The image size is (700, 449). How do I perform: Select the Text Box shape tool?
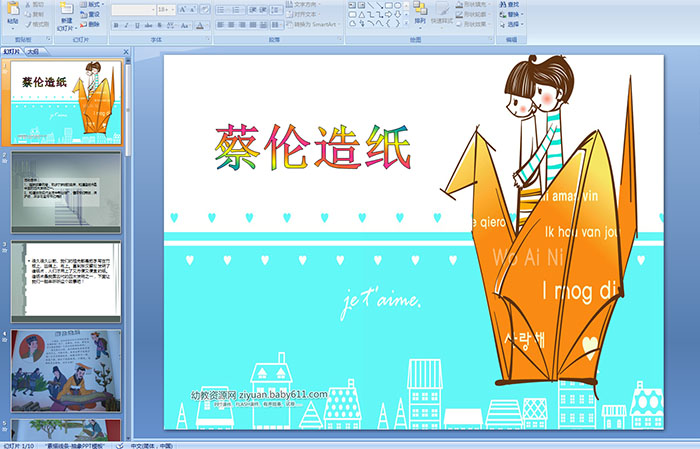[x=352, y=5]
